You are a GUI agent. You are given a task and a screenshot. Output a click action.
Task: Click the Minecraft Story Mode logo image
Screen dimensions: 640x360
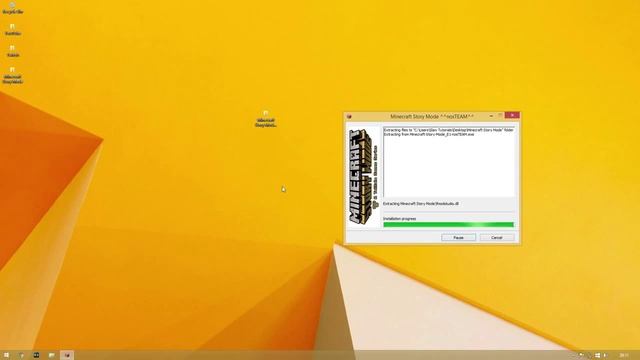pyautogui.click(x=363, y=176)
